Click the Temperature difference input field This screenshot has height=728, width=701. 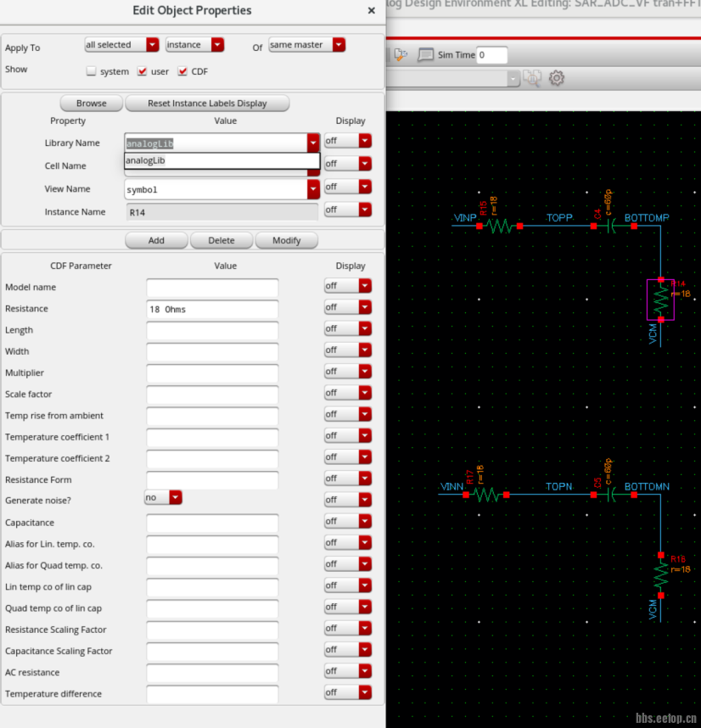[212, 695]
